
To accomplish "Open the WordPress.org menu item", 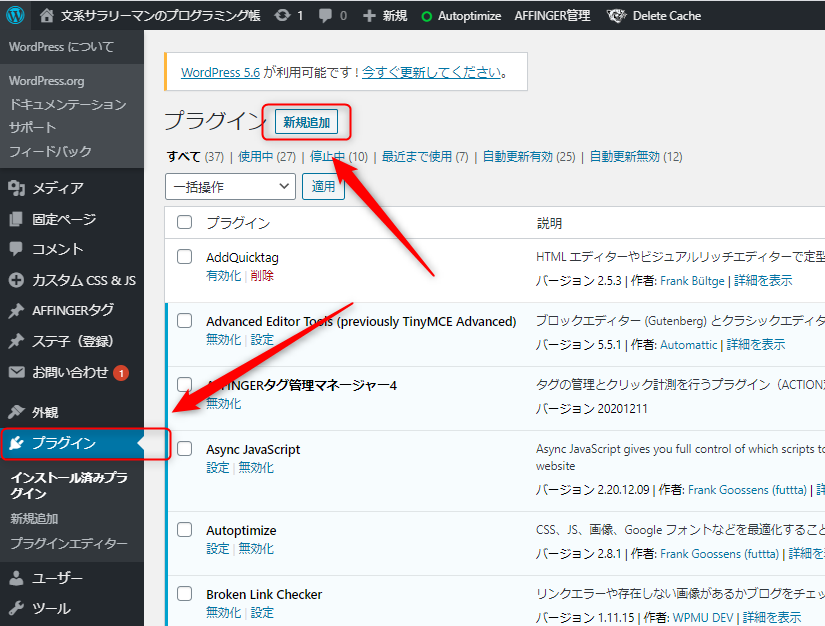I will point(46,81).
